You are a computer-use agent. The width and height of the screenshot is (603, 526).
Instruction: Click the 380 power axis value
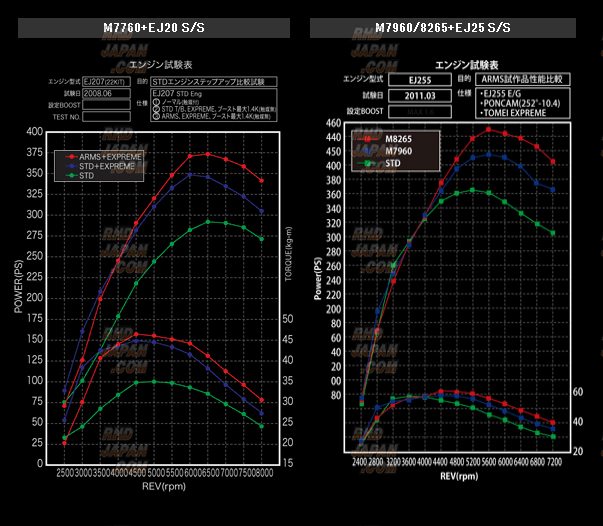click(333, 180)
